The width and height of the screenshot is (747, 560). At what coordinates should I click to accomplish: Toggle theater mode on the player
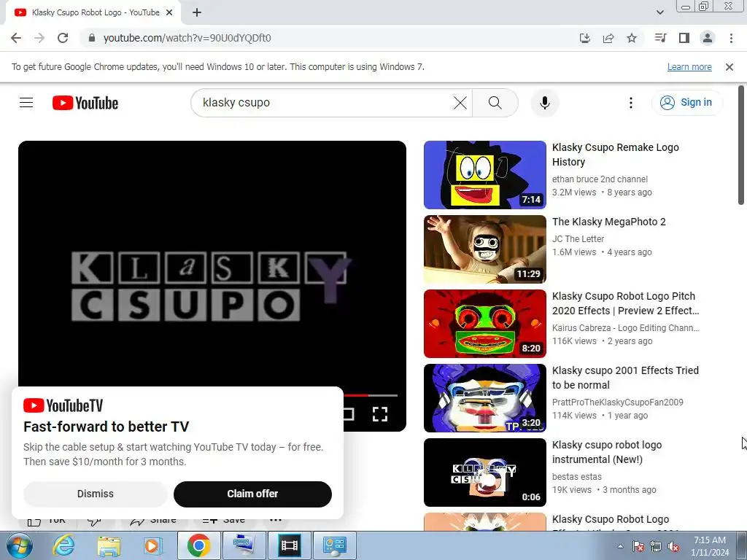pos(349,414)
